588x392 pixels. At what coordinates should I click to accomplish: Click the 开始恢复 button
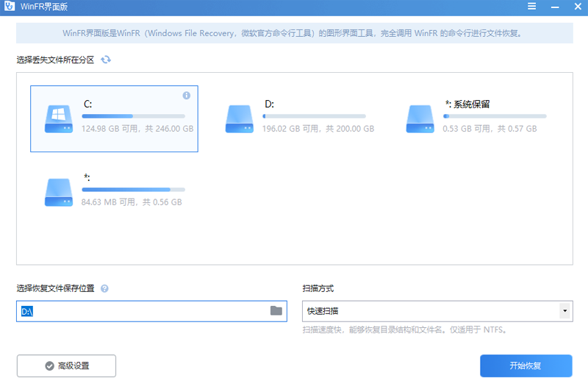(x=526, y=366)
